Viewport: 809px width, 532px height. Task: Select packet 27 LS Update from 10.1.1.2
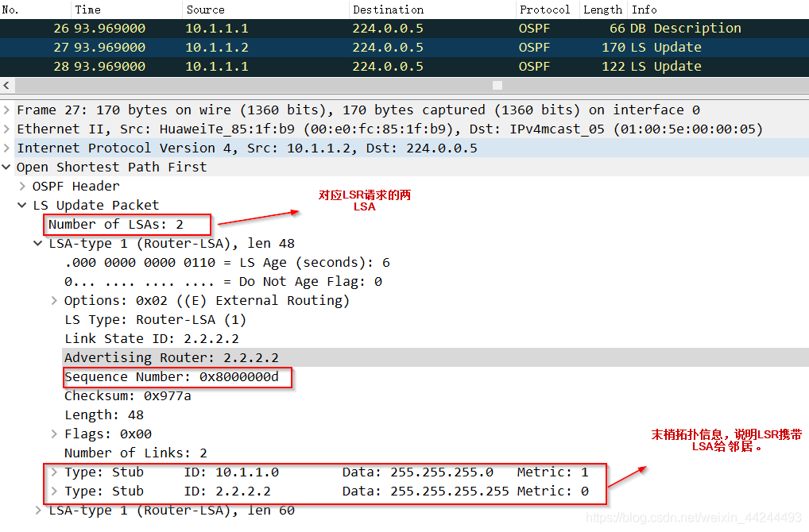pos(404,48)
